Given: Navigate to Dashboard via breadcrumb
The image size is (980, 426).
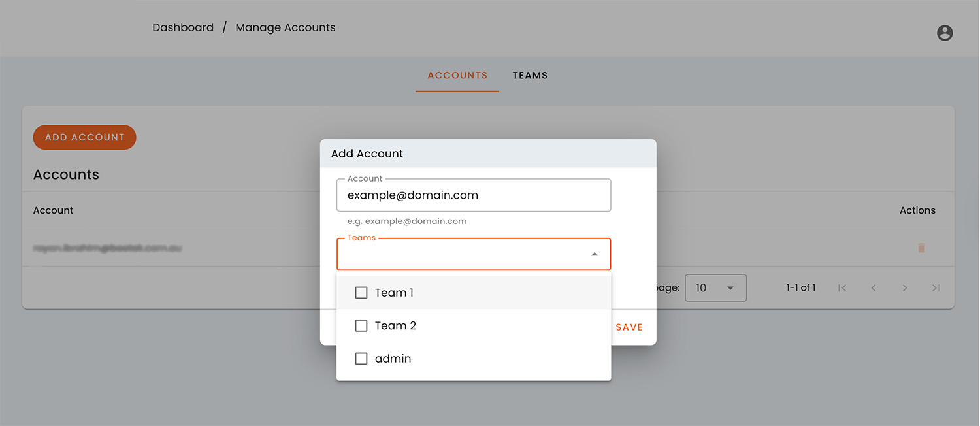Looking at the screenshot, I should coord(182,27).
